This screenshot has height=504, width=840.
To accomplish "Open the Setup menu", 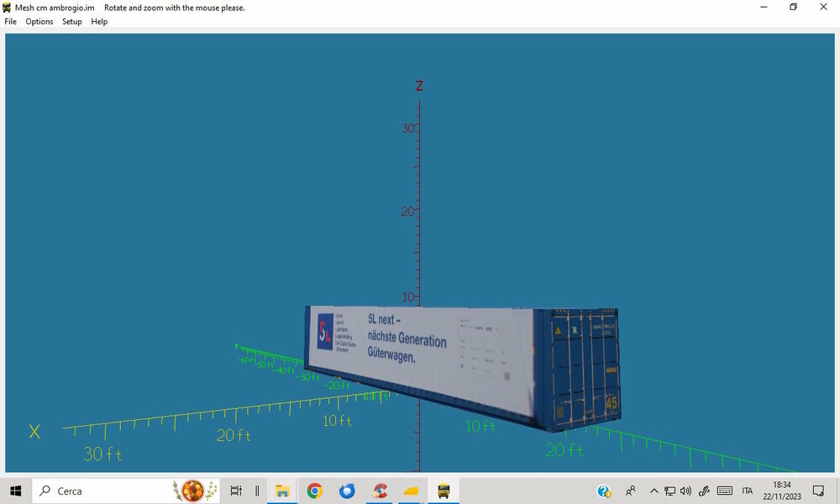I will point(71,22).
